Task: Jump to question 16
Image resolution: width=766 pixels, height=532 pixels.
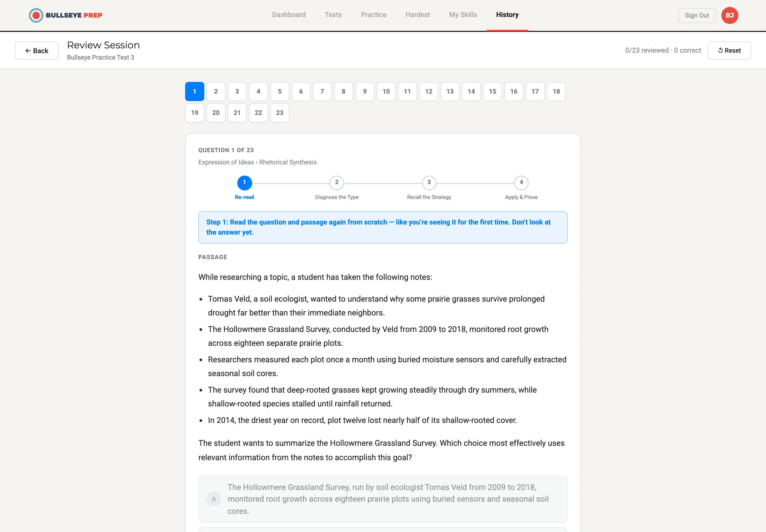Action: click(x=514, y=91)
